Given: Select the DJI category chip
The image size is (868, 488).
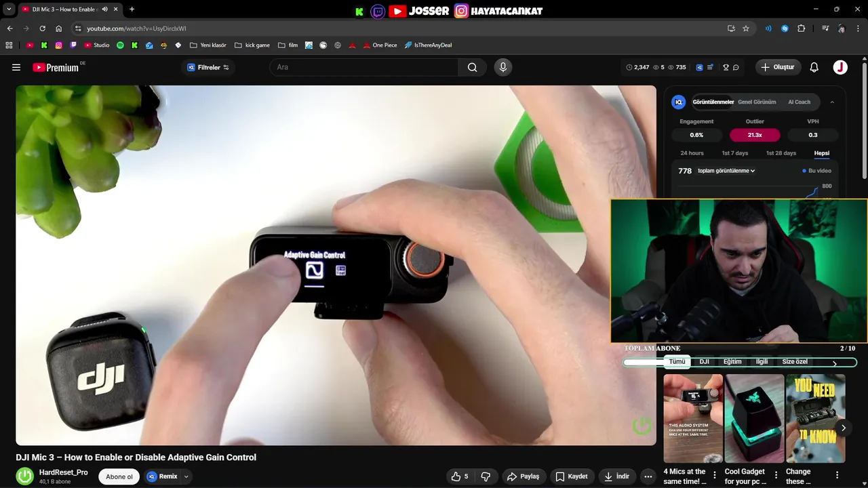Looking at the screenshot, I should (x=704, y=362).
